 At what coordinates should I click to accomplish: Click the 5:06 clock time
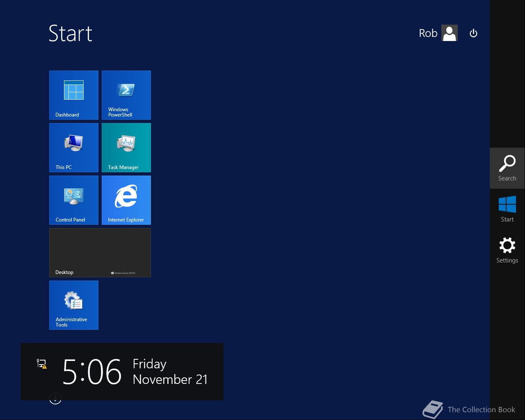[x=92, y=372]
